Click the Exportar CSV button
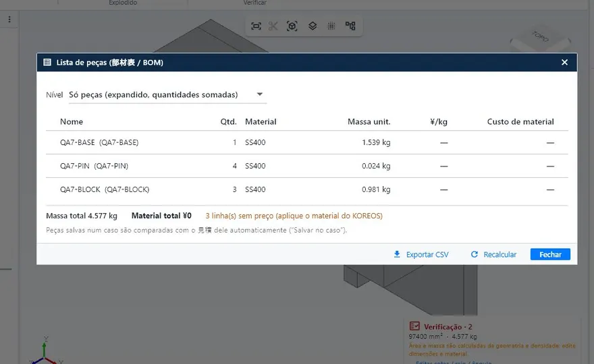594x364 pixels. [x=421, y=254]
